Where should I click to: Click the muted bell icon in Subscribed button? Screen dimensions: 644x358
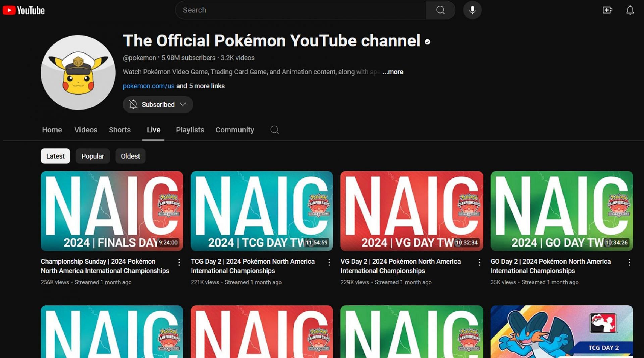[x=133, y=104]
